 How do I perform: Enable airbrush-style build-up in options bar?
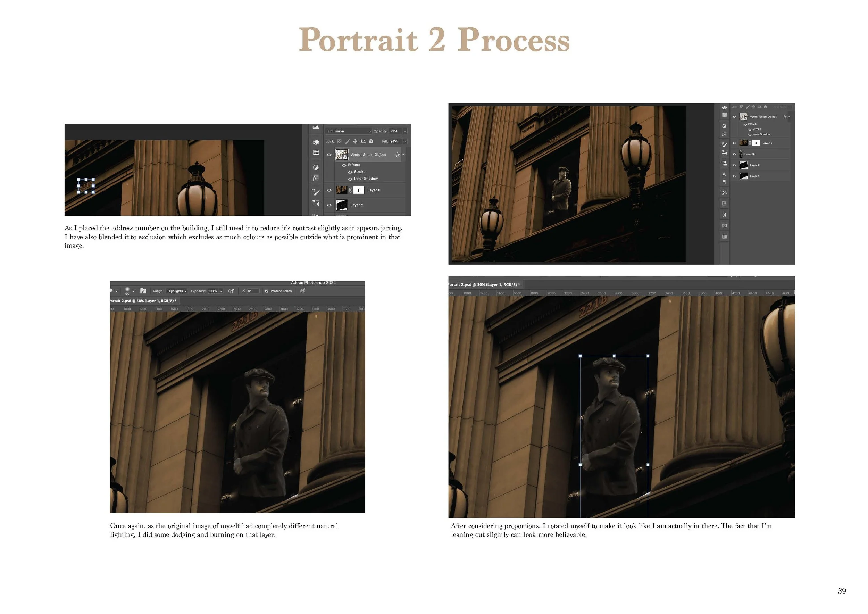(231, 291)
